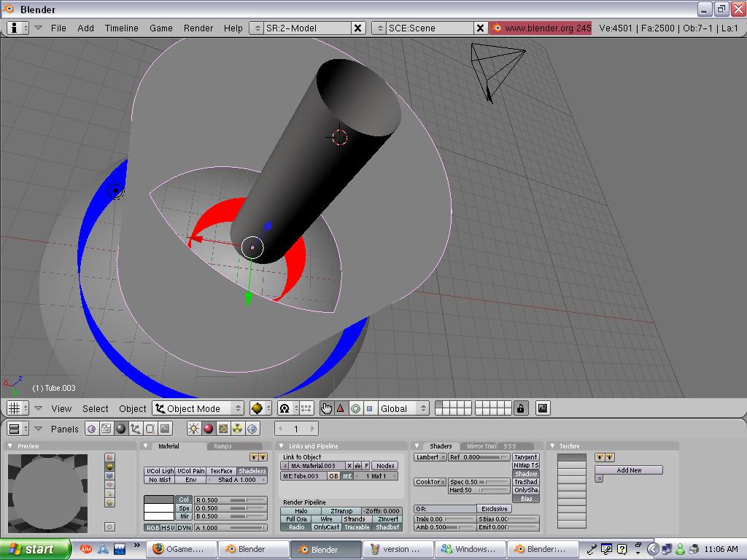Toggle the Shadeless material option
This screenshot has height=560, width=747.
coord(252,471)
